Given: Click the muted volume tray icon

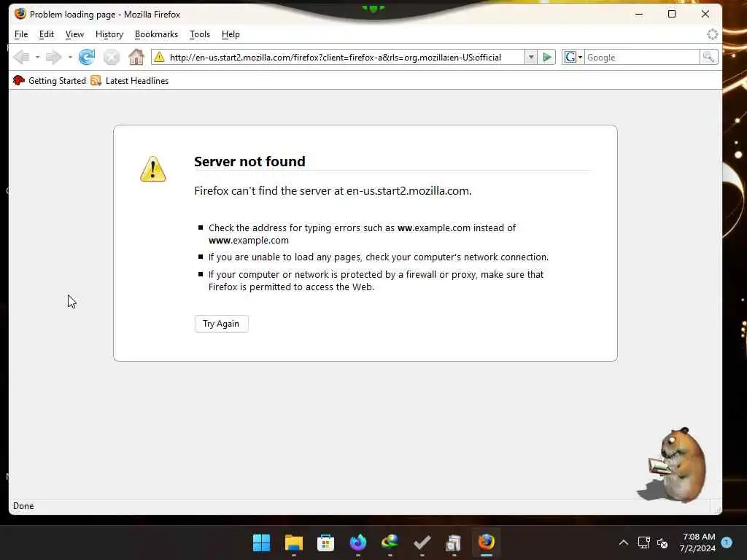Looking at the screenshot, I should coord(662,542).
